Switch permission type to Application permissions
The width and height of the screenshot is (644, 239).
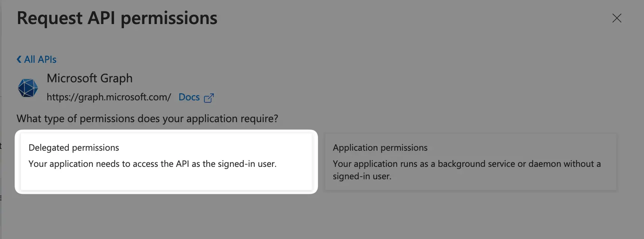coord(472,162)
